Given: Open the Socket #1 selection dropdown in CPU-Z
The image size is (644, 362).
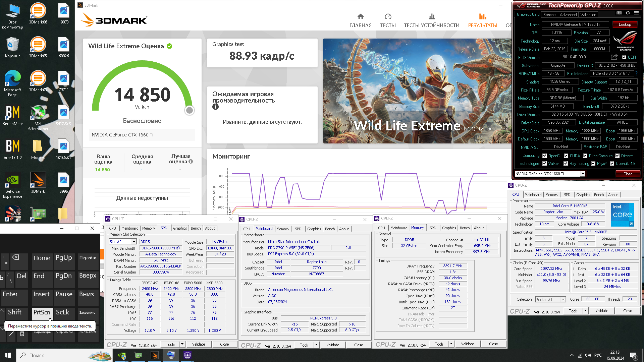Looking at the screenshot, I should pos(563,299).
